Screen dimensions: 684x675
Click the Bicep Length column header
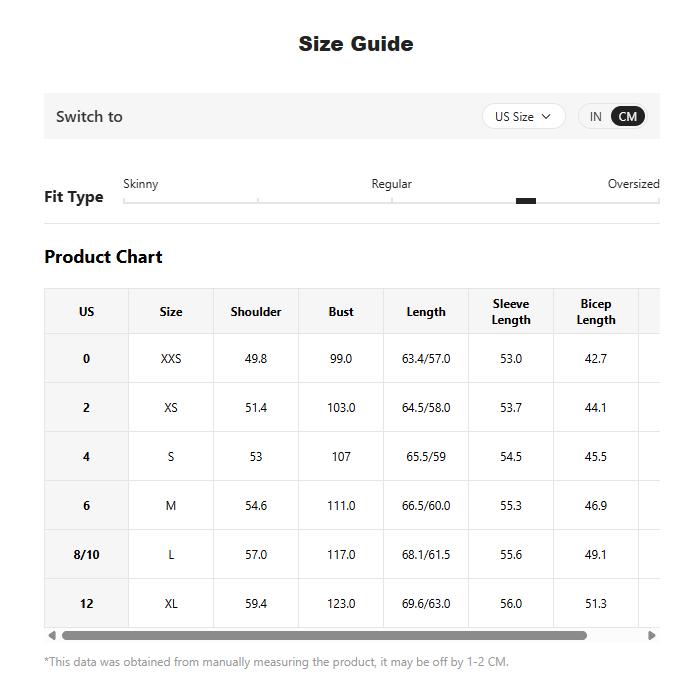595,312
